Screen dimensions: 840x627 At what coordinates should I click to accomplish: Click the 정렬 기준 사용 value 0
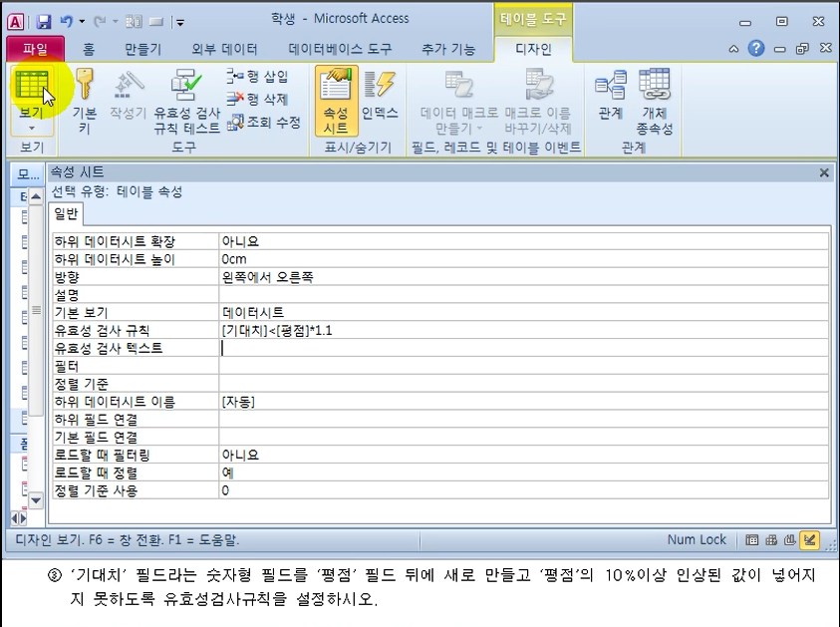coord(524,490)
